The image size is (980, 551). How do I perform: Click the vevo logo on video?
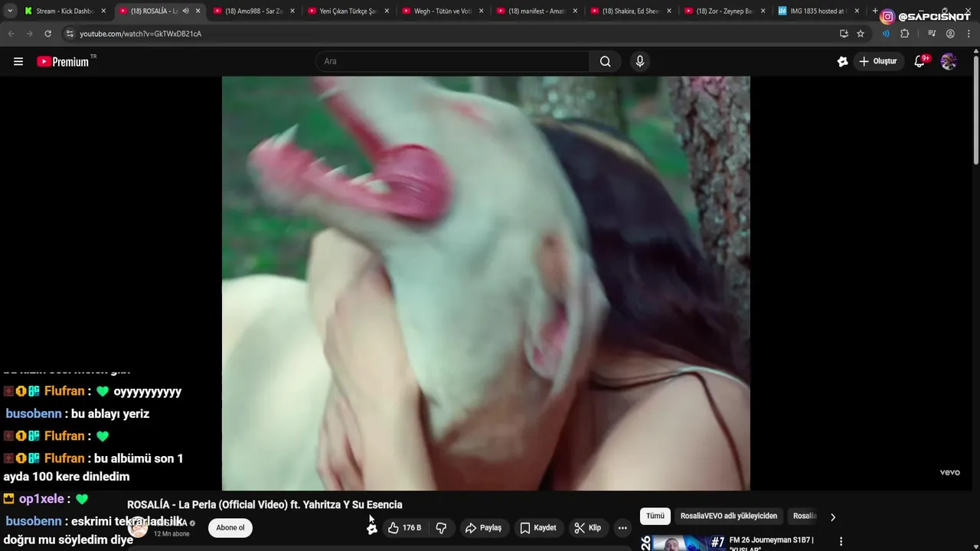(x=950, y=472)
